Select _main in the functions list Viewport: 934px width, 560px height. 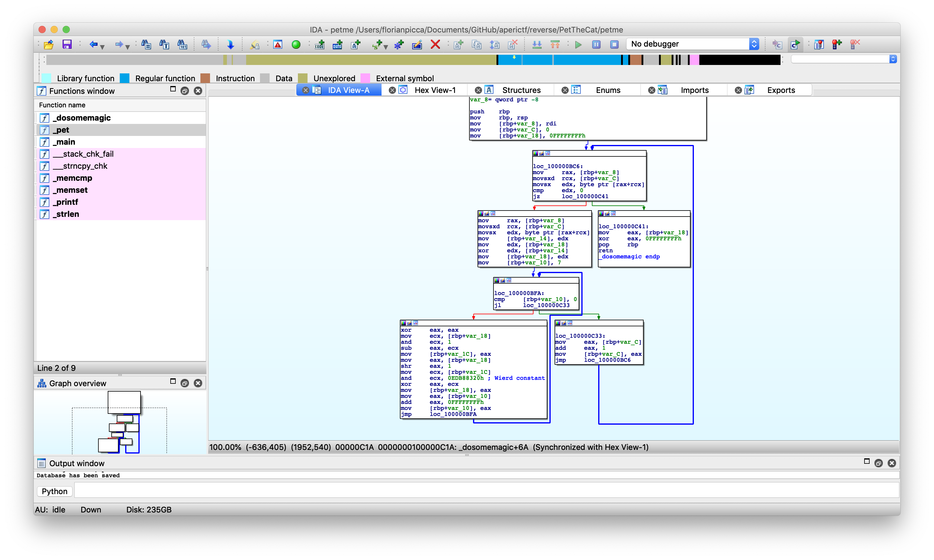120,142
